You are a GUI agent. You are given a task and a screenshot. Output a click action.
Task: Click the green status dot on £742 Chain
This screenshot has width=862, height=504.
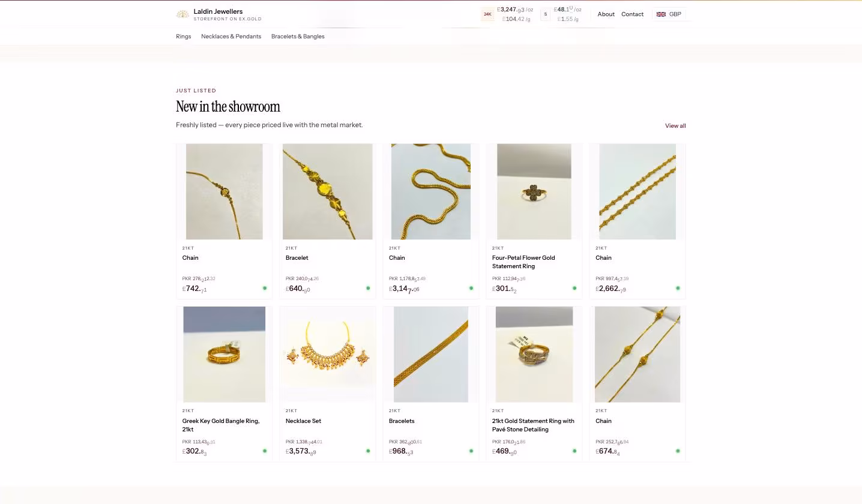[x=265, y=288]
